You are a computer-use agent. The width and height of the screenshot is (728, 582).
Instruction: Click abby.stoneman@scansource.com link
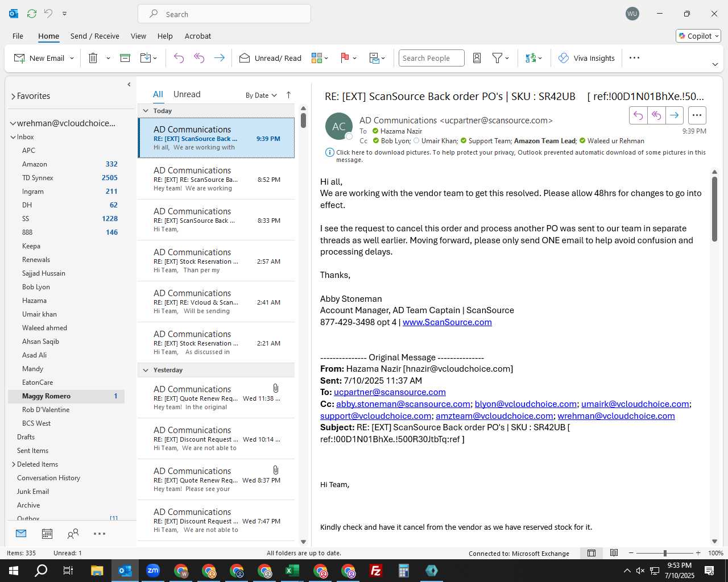coord(403,404)
